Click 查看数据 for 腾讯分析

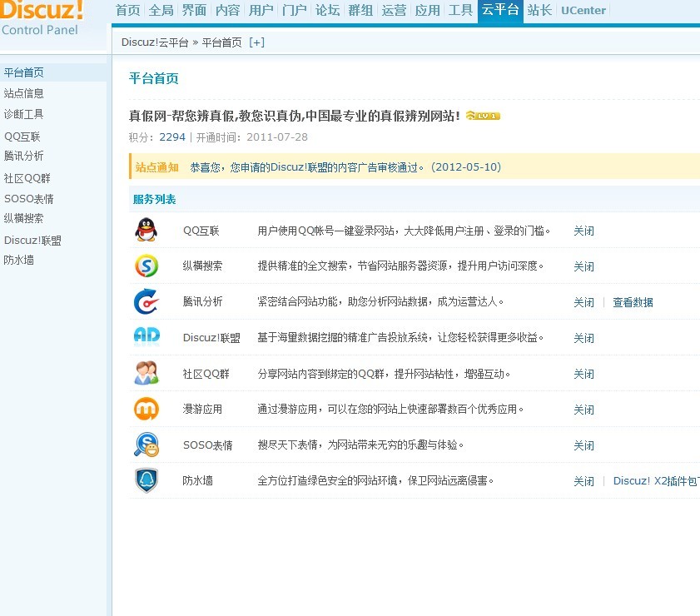tap(633, 302)
